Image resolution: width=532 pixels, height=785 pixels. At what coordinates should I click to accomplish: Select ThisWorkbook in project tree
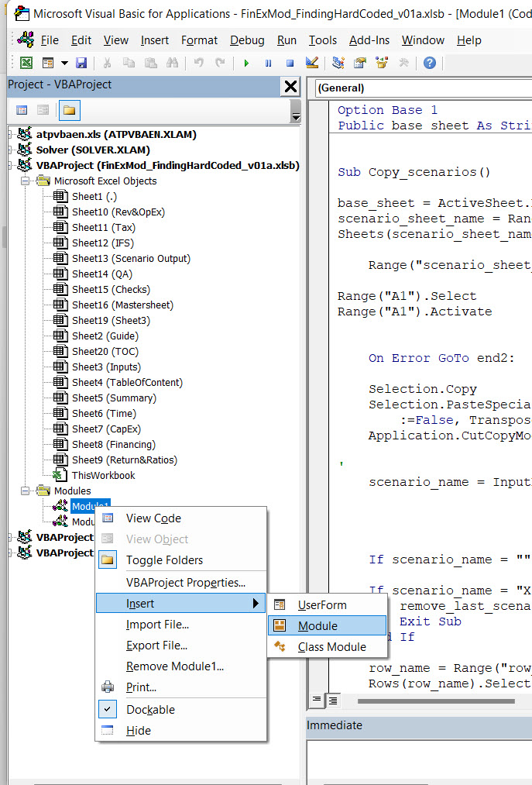103,475
